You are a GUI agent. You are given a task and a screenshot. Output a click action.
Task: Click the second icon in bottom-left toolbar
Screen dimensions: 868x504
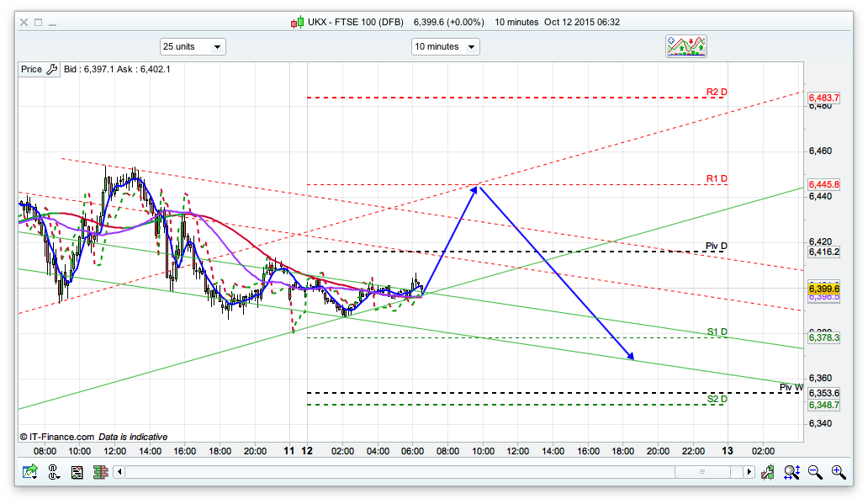pos(54,473)
